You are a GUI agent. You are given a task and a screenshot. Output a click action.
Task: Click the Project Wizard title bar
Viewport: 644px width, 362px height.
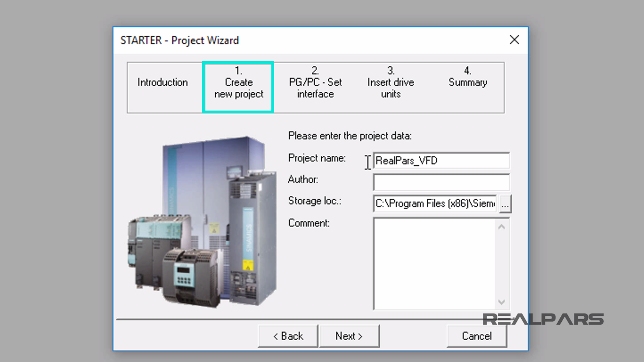pyautogui.click(x=280, y=40)
